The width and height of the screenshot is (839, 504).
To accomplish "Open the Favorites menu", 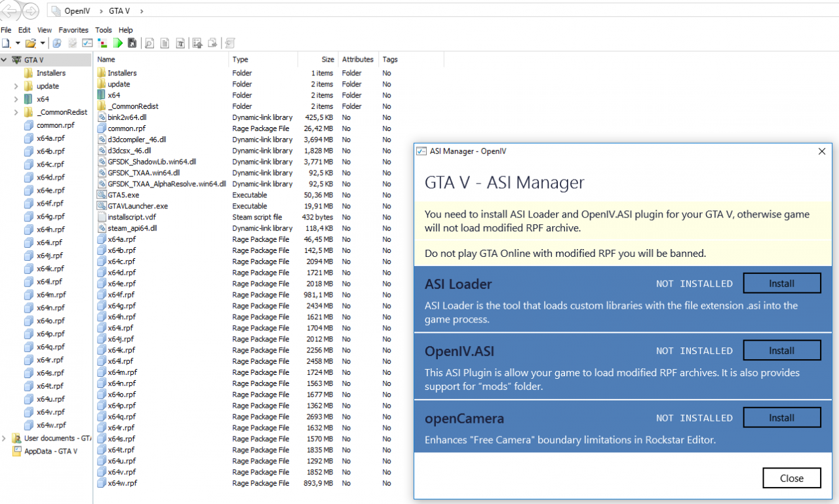I will (x=73, y=30).
